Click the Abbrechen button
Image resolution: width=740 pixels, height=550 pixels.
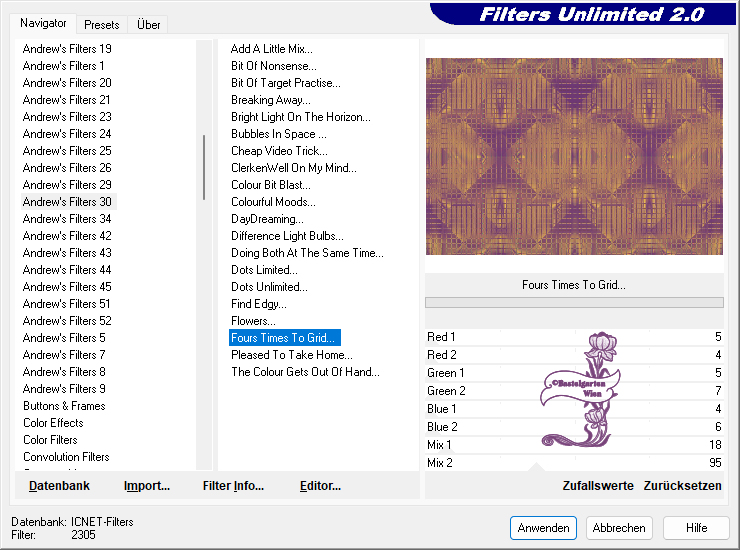[x=619, y=528]
